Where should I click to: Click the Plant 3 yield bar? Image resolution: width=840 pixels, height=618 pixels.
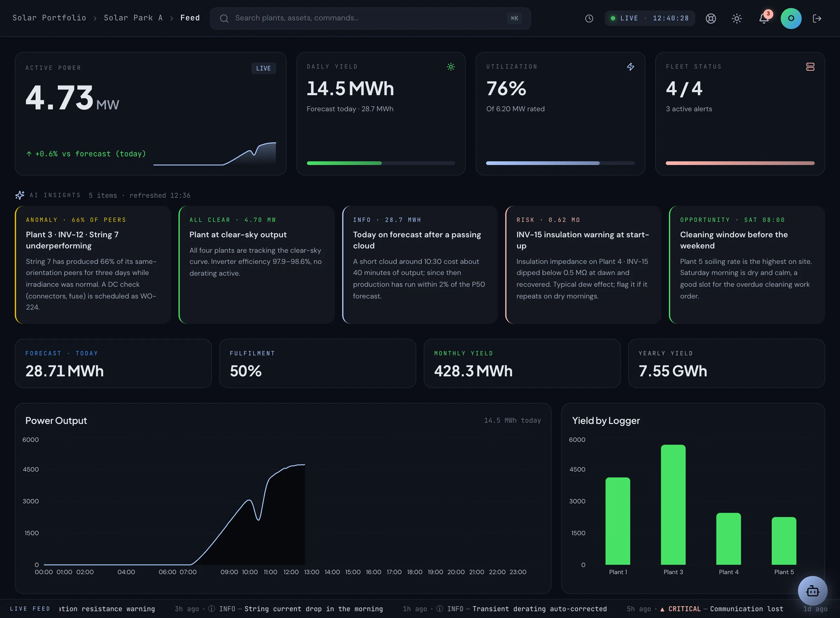click(x=673, y=505)
